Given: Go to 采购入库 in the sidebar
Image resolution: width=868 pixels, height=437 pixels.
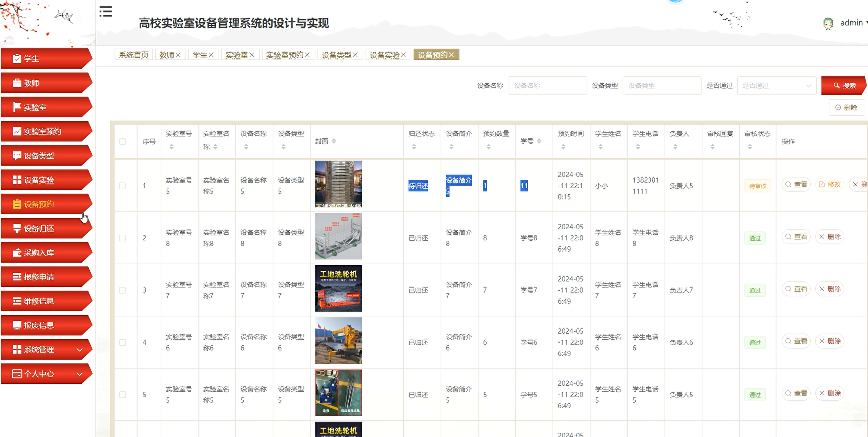Looking at the screenshot, I should tap(47, 253).
